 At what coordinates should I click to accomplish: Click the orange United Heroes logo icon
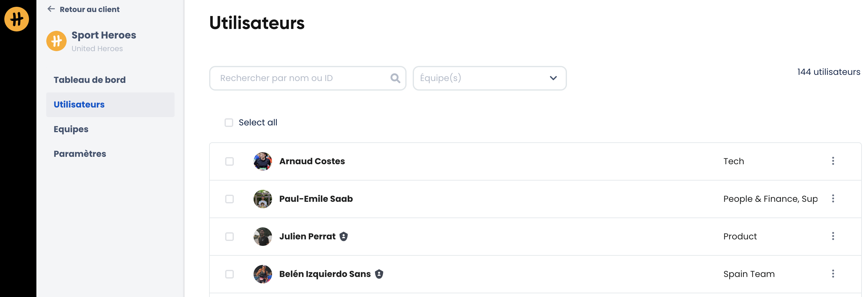pos(17,19)
